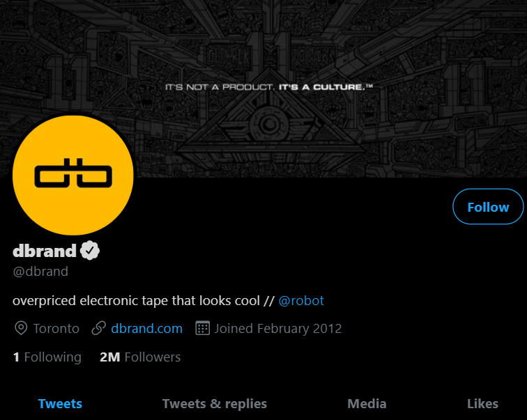Image resolution: width=527 pixels, height=420 pixels.
Task: Select the Tweets tab
Action: click(60, 403)
